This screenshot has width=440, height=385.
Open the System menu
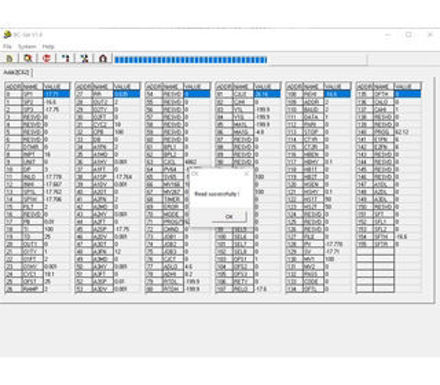tap(27, 46)
